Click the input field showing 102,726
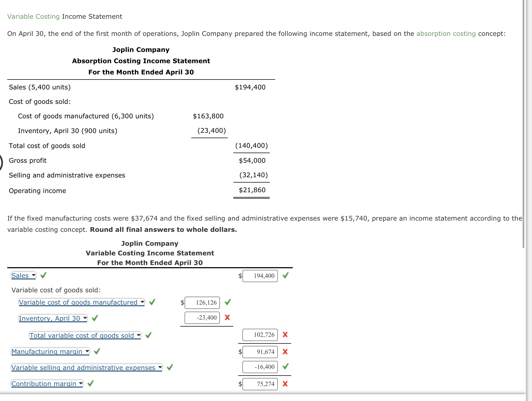The image size is (532, 401). pos(260,335)
